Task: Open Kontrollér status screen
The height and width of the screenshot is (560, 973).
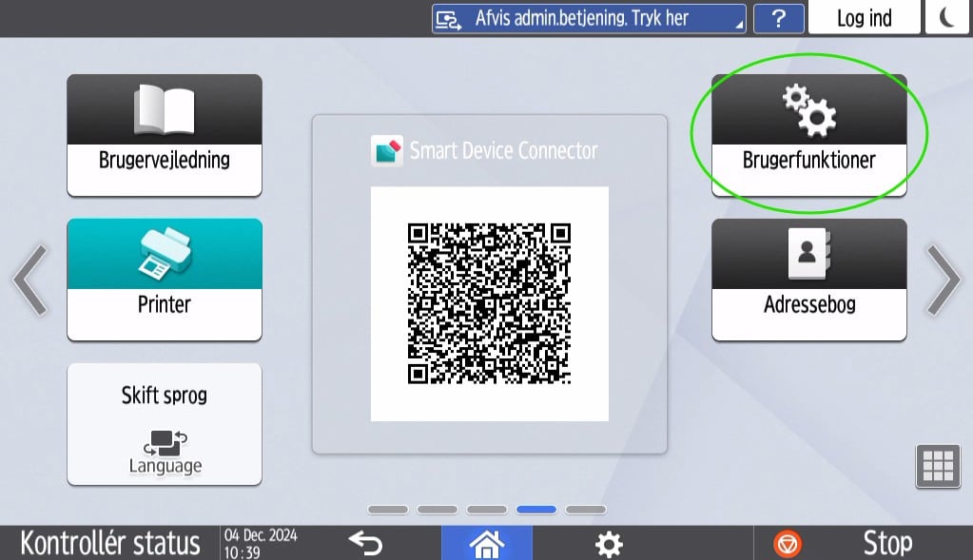Action: (109, 543)
